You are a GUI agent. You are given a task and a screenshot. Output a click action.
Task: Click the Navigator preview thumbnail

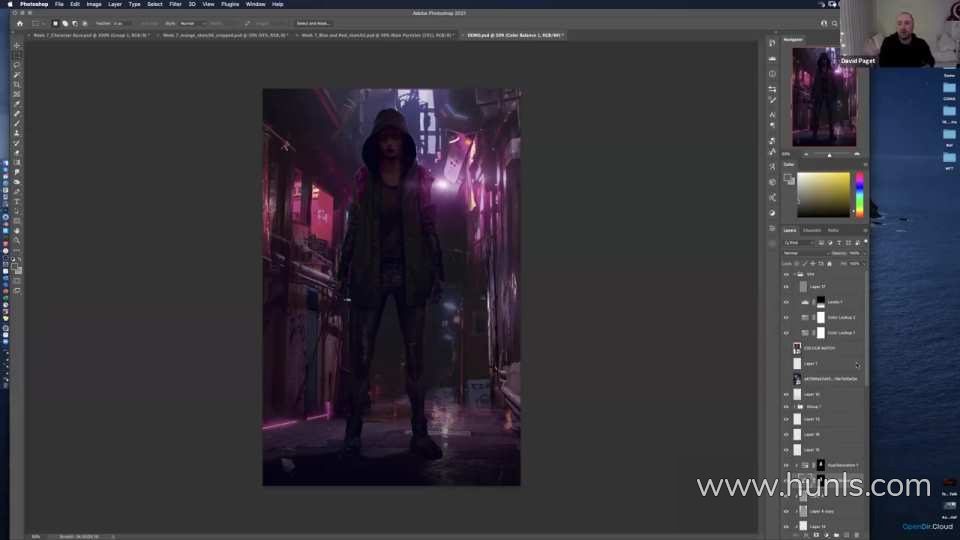click(824, 97)
